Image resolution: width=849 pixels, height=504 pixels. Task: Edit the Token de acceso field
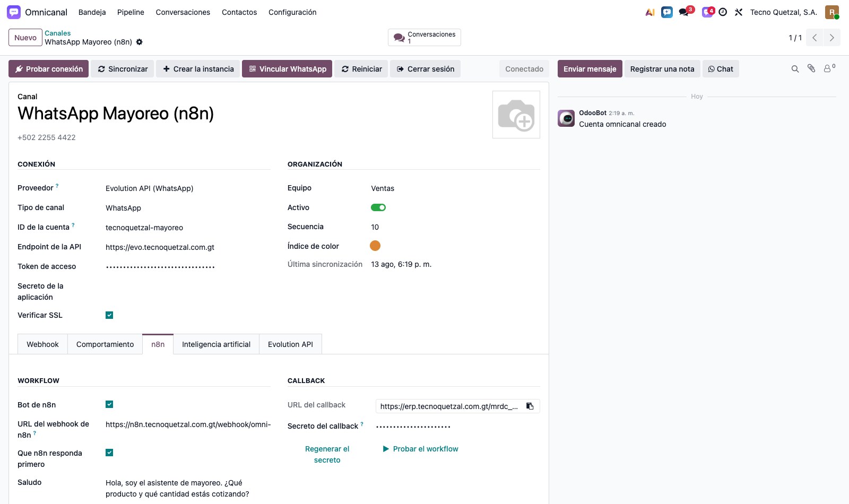coord(188,267)
